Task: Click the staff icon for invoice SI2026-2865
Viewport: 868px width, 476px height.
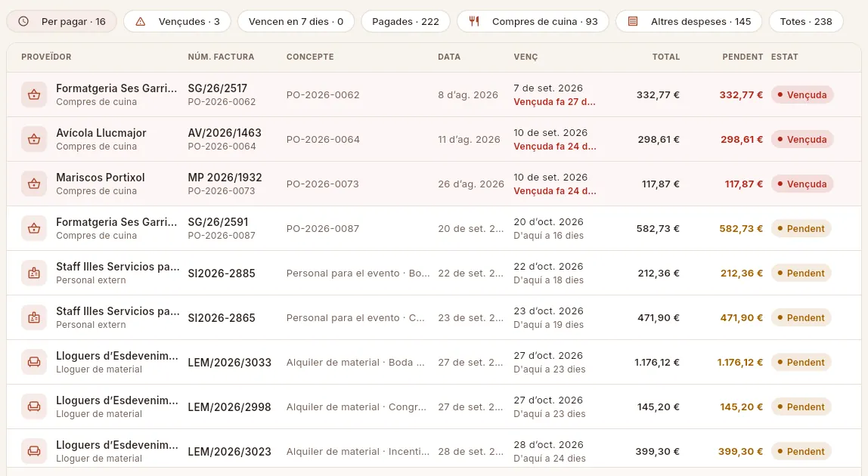Action: point(34,317)
